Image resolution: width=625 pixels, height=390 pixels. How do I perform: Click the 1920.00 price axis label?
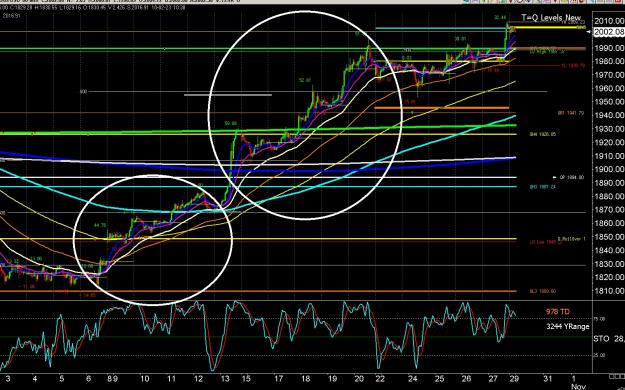(x=609, y=142)
